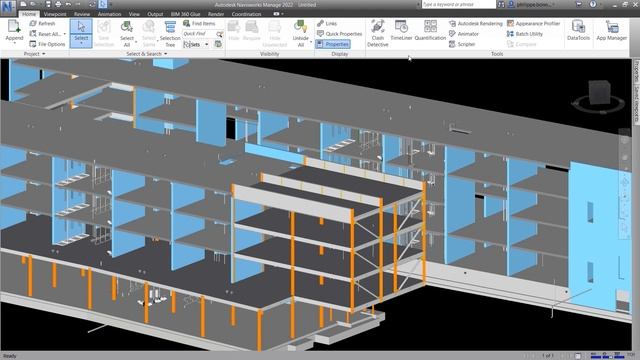640x360 pixels.
Task: Open the Find Items window
Action: point(199,24)
